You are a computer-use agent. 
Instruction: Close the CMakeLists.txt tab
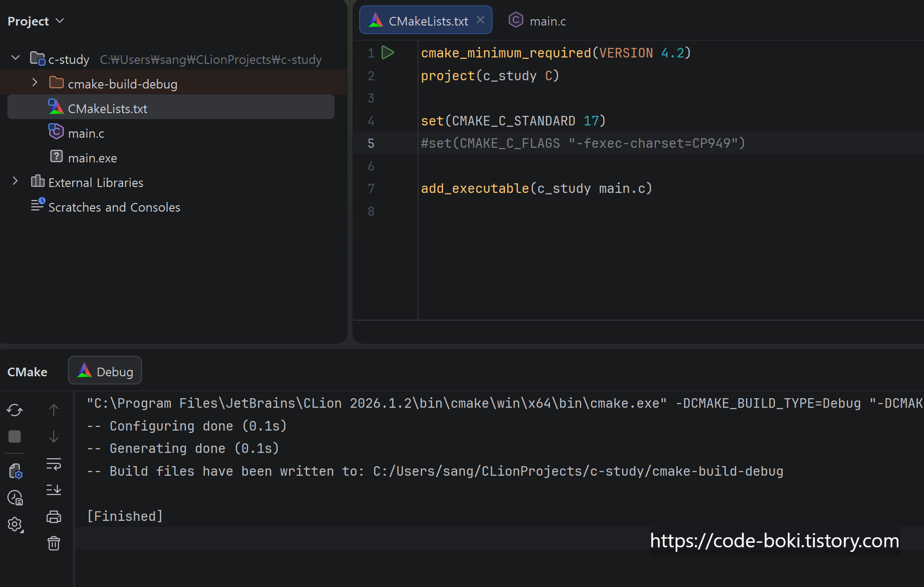[x=480, y=20]
